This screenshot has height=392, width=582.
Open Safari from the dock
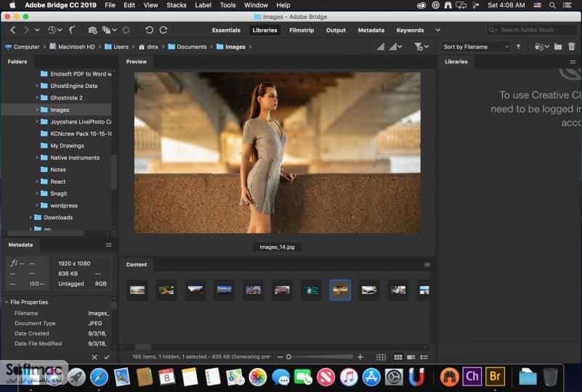tap(99, 377)
